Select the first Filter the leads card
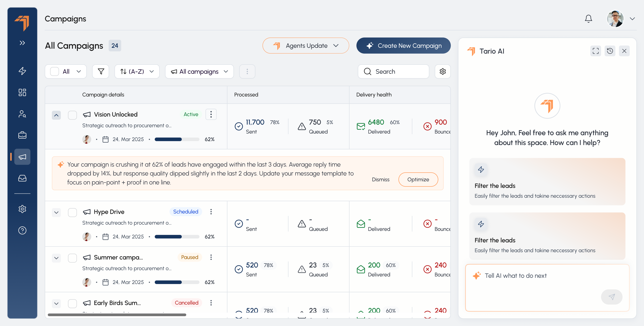 [547, 181]
